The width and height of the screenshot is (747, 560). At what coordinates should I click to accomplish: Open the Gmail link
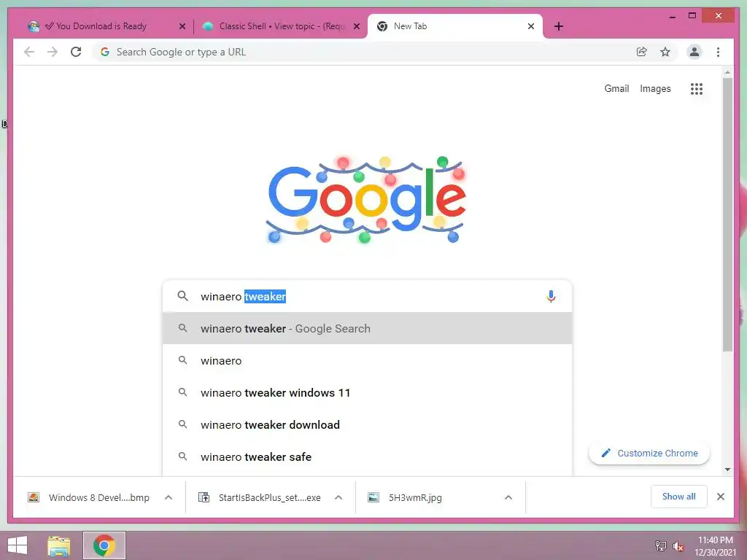tap(616, 88)
